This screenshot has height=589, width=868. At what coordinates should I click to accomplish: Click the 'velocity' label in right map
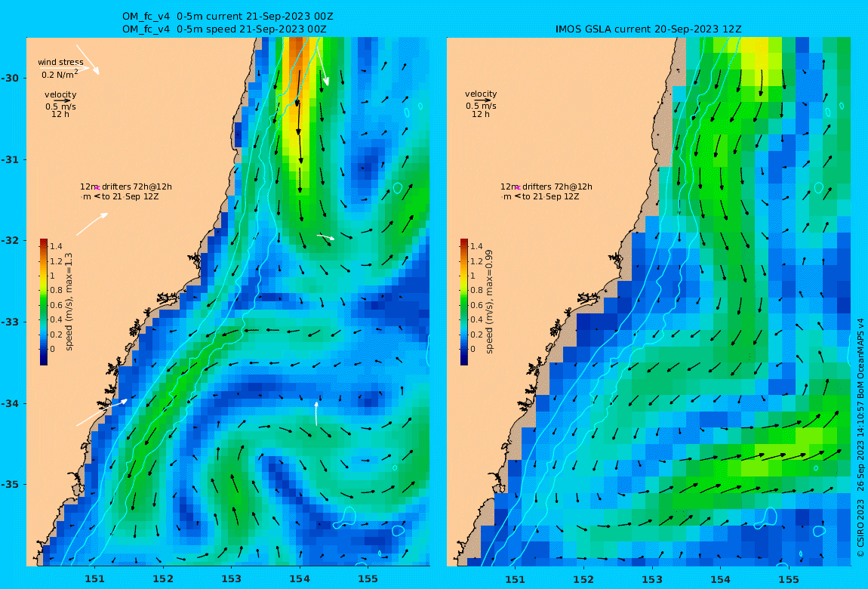click(481, 94)
